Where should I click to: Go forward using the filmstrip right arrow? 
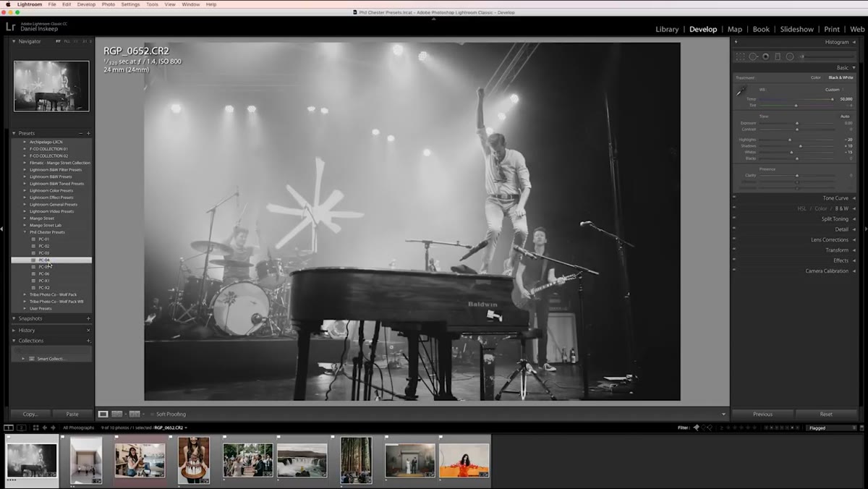click(x=53, y=428)
